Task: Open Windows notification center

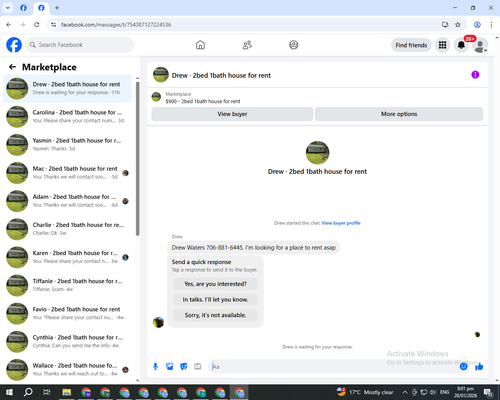Action: point(488,392)
